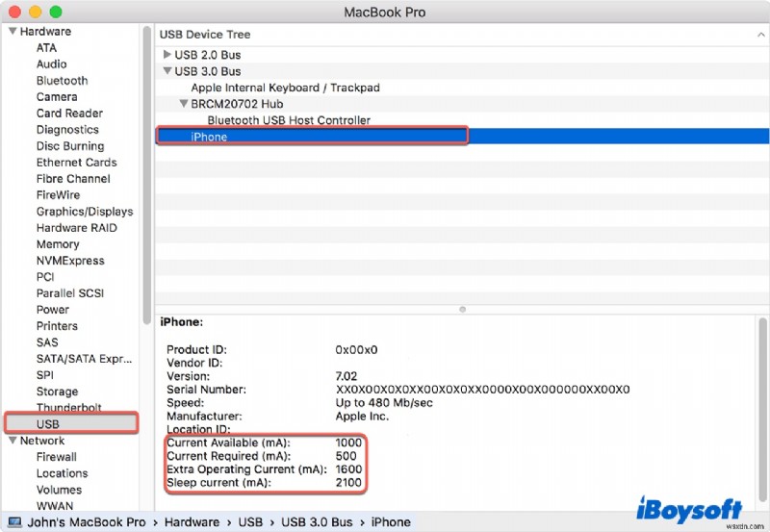
Task: Click USB 3.0 Bus in path bar
Action: [x=317, y=522]
